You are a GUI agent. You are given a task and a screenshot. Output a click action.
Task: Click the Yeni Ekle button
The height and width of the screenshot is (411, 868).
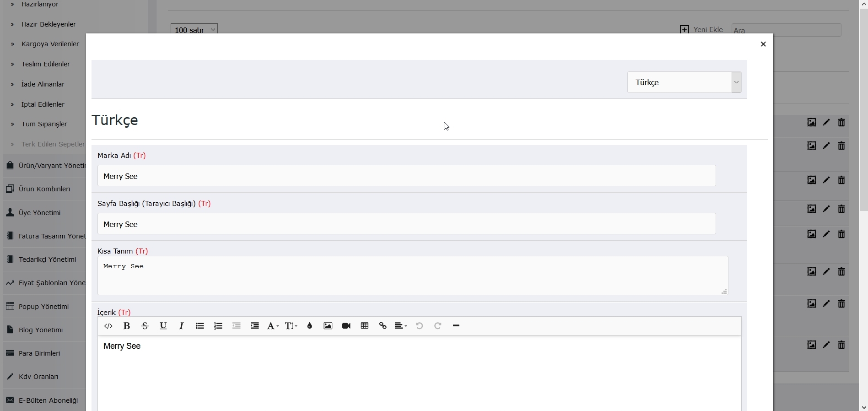(x=701, y=30)
